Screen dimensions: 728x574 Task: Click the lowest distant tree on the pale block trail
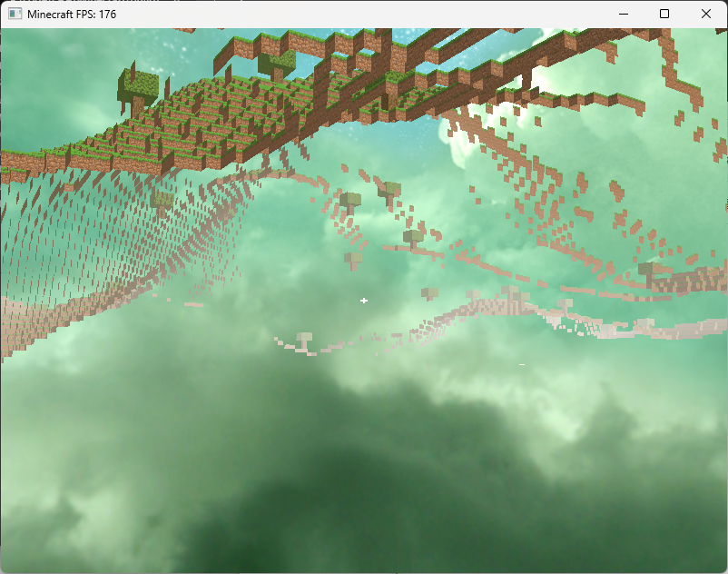(x=304, y=340)
